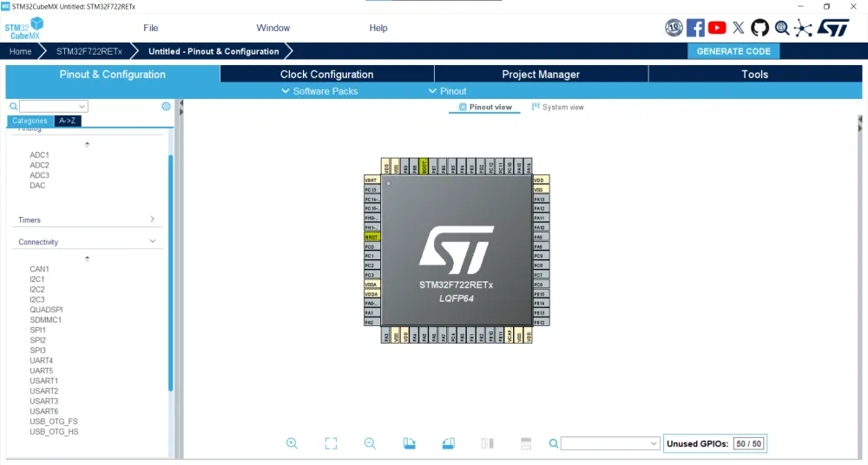Switch to Pinout view
Image resolution: width=868 pixels, height=465 pixels.
(x=485, y=107)
